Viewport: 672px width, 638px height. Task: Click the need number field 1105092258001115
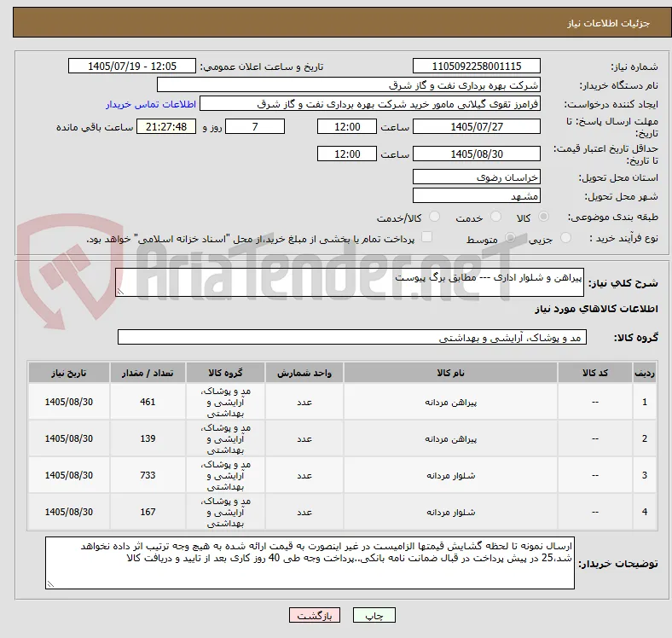point(477,66)
